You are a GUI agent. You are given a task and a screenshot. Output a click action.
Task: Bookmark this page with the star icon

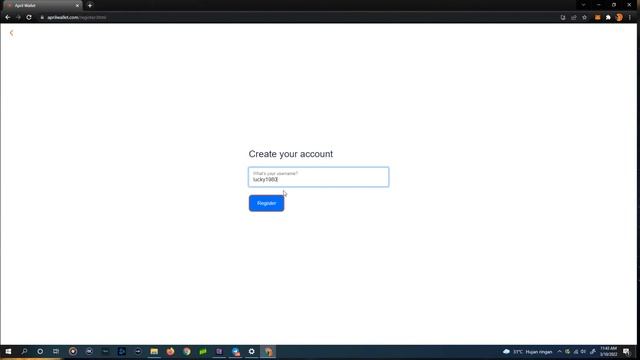pos(584,18)
